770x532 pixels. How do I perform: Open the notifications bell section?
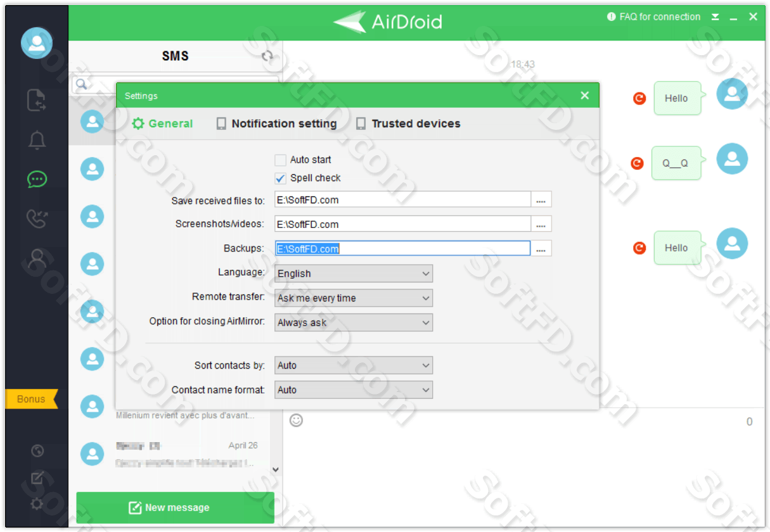click(37, 140)
